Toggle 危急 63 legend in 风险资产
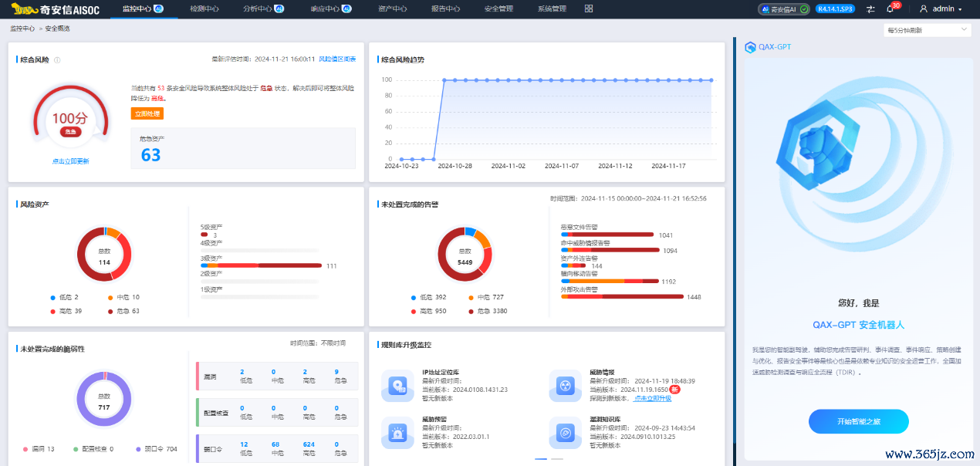 (123, 311)
